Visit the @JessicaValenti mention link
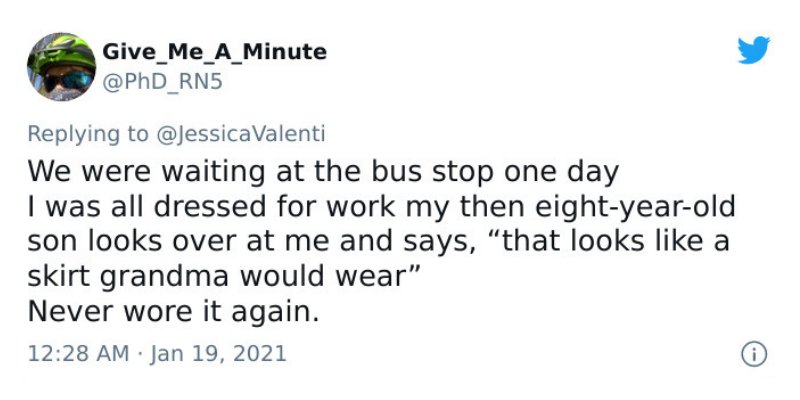 [x=241, y=134]
